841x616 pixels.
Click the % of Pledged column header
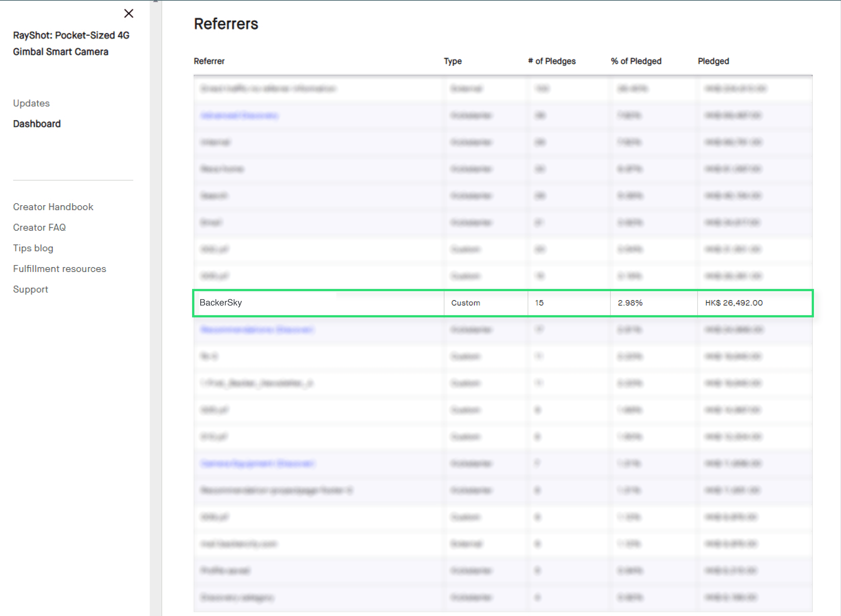[x=636, y=61]
